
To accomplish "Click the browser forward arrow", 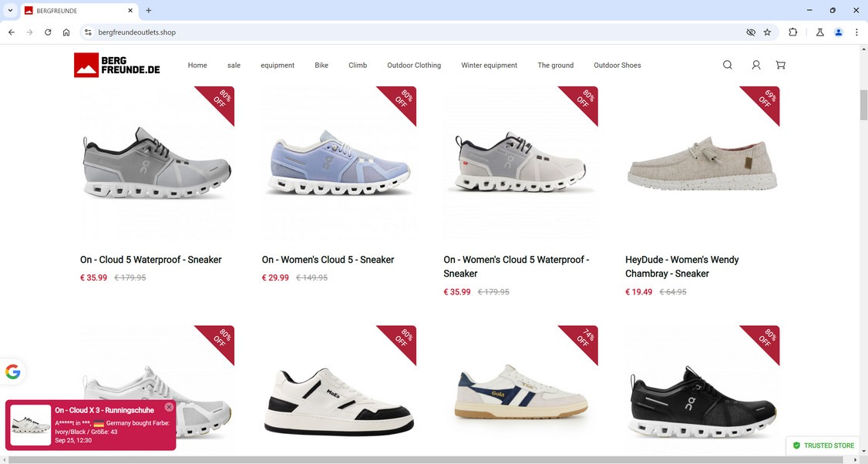I will click(29, 32).
